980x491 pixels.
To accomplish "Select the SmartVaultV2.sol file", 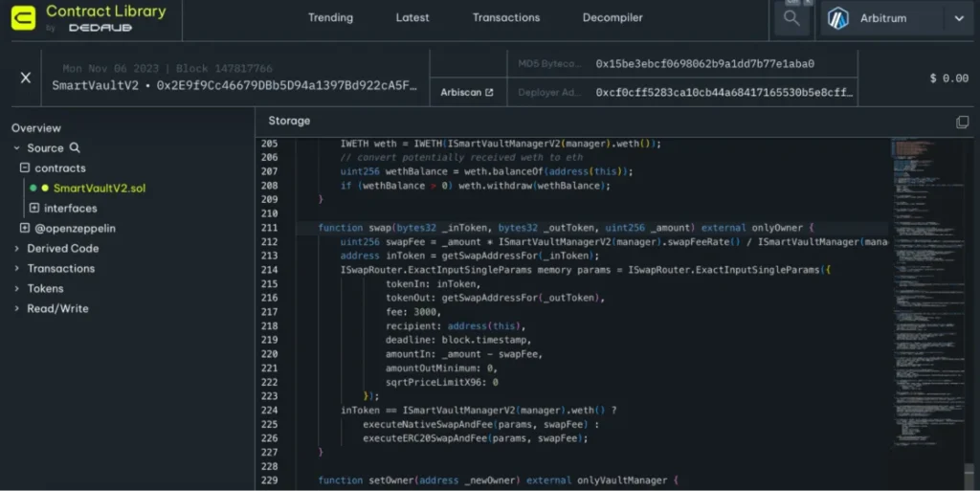I will (x=99, y=189).
